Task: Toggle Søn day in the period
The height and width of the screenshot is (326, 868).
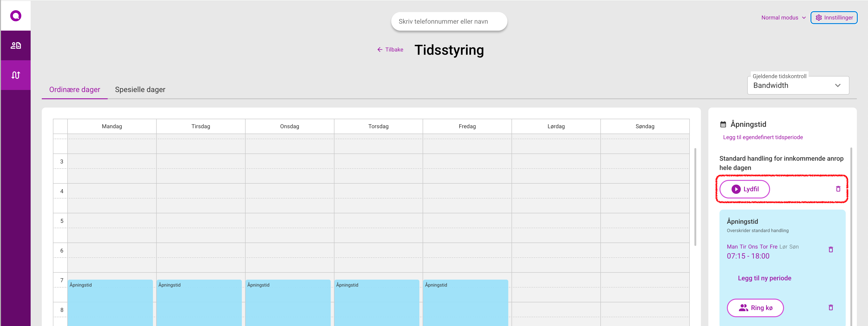Action: (x=794, y=246)
